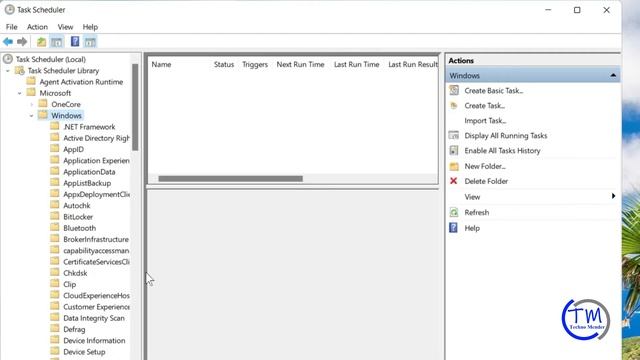
Task: Click the Create Task icon in Actions
Action: [453, 106]
